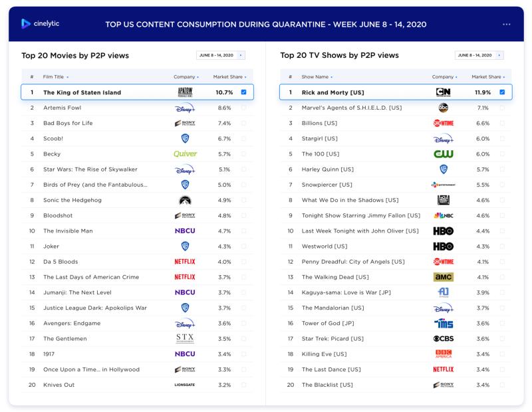The height and width of the screenshot is (412, 532).
Task: Click the HBO logo in the Westworld row
Action: (x=444, y=247)
